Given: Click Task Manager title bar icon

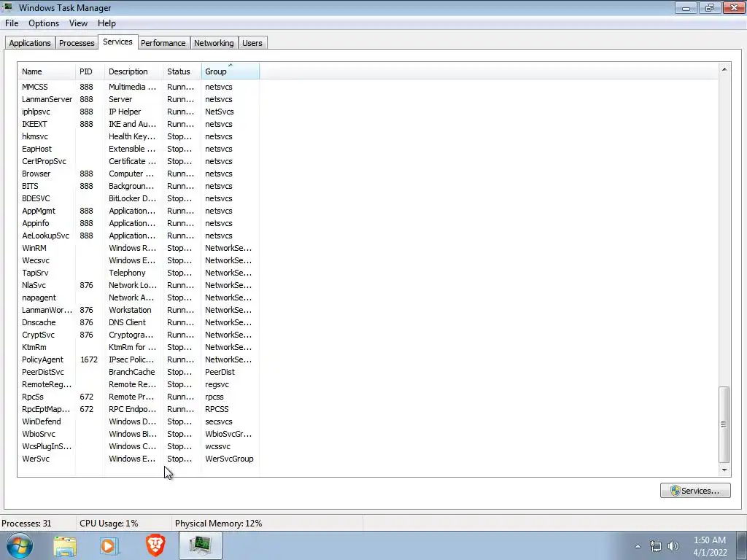Looking at the screenshot, I should click(x=8, y=7).
